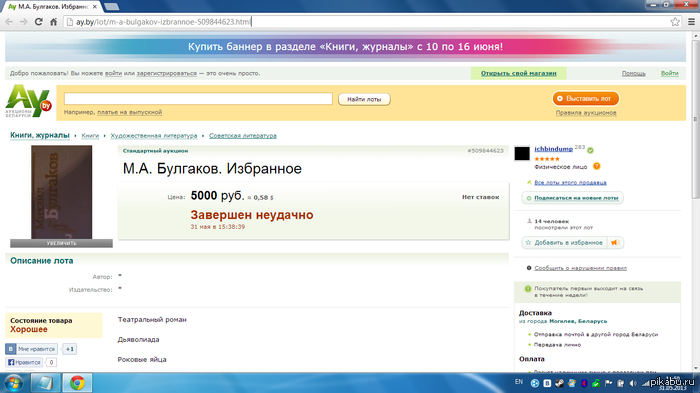Viewport: 700px width, 393px height.
Task: Open the "Советская литература" breadcrumb link
Action: coord(243,135)
